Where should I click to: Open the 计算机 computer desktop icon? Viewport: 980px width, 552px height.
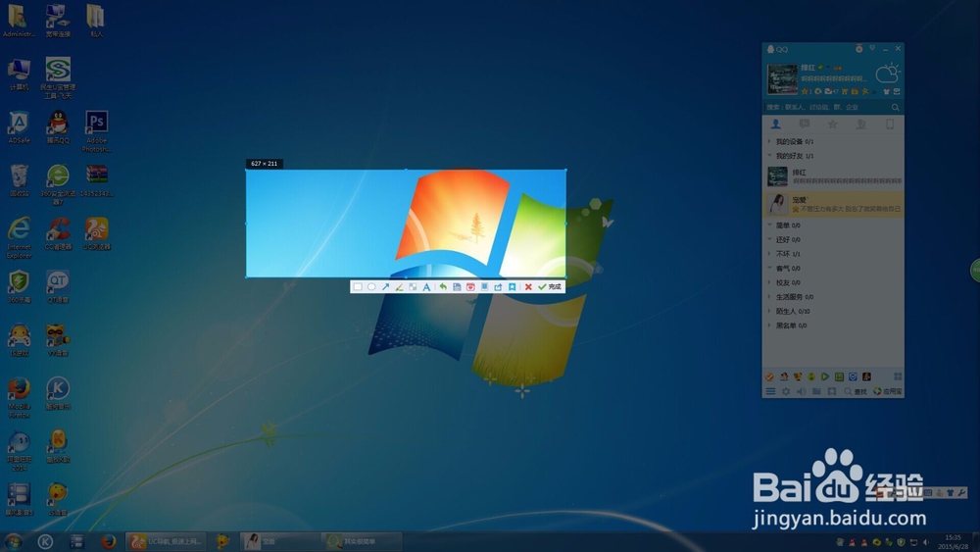19,74
